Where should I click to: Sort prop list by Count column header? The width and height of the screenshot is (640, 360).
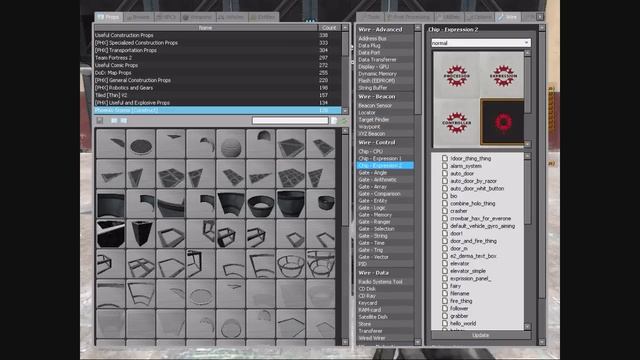329,27
